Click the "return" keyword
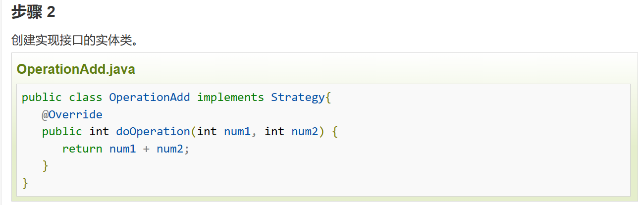 [x=82, y=149]
